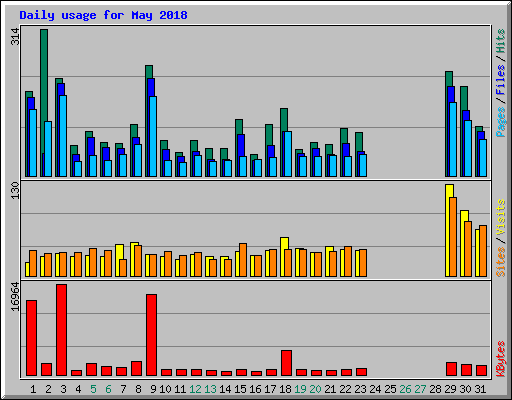Select the red KBytes bar for day 18

click(286, 363)
